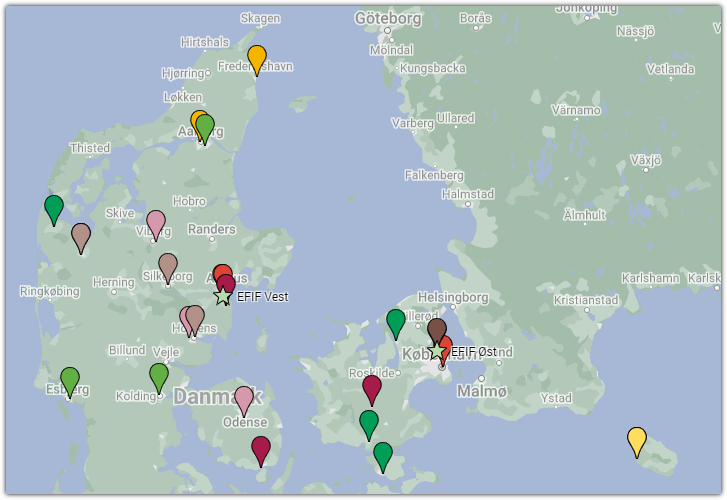Click the Göteborg city label

[x=387, y=18]
